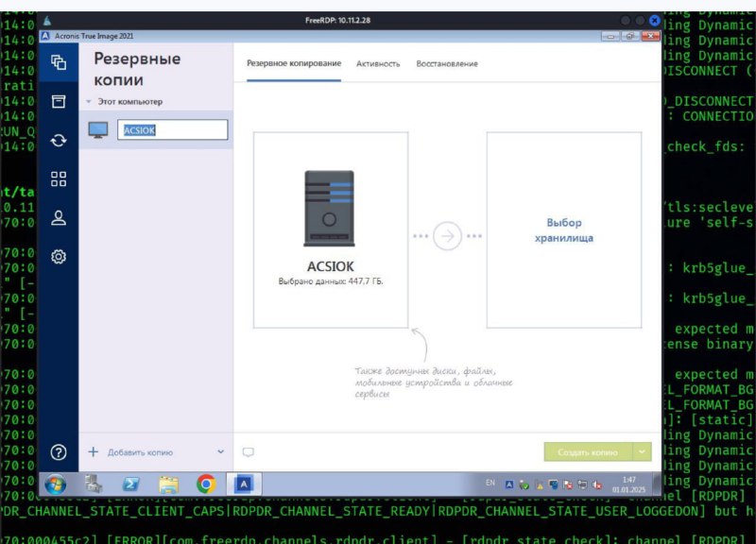The image size is (756, 544).
Task: Click the green checkmark tray icon
Action: tap(524, 485)
